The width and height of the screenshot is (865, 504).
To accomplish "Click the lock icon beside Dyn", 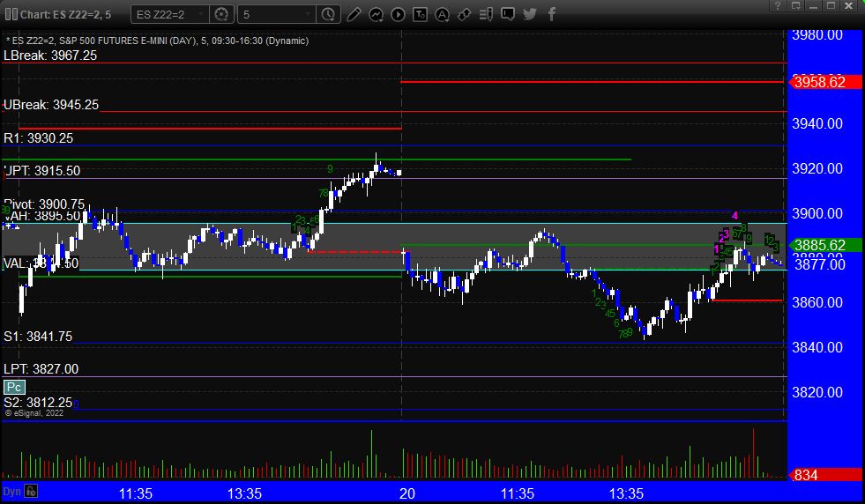I will (x=31, y=491).
